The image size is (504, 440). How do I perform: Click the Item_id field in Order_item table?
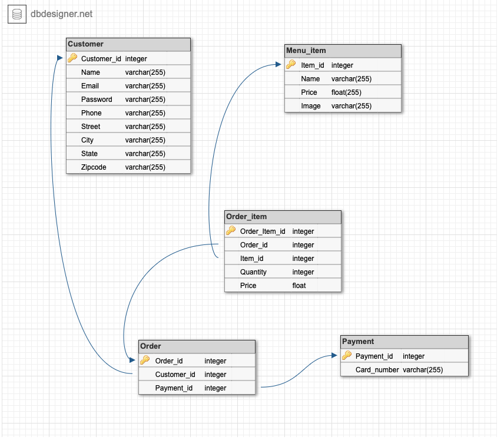tap(283, 258)
